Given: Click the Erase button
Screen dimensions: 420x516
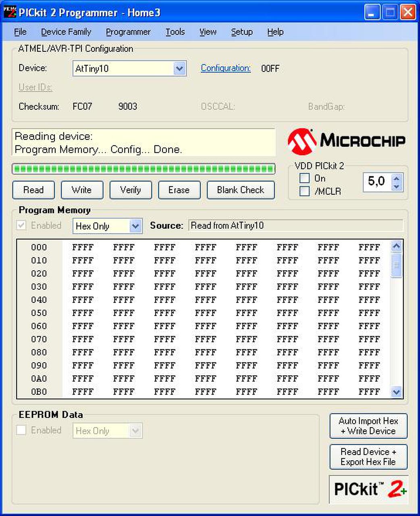Looking at the screenshot, I should coord(179,190).
